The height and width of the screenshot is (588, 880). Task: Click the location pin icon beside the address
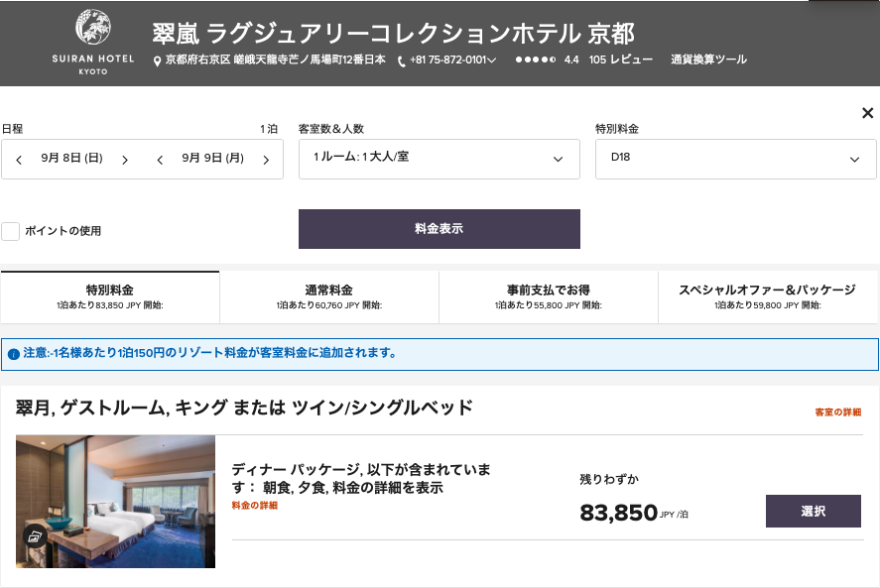pos(156,59)
